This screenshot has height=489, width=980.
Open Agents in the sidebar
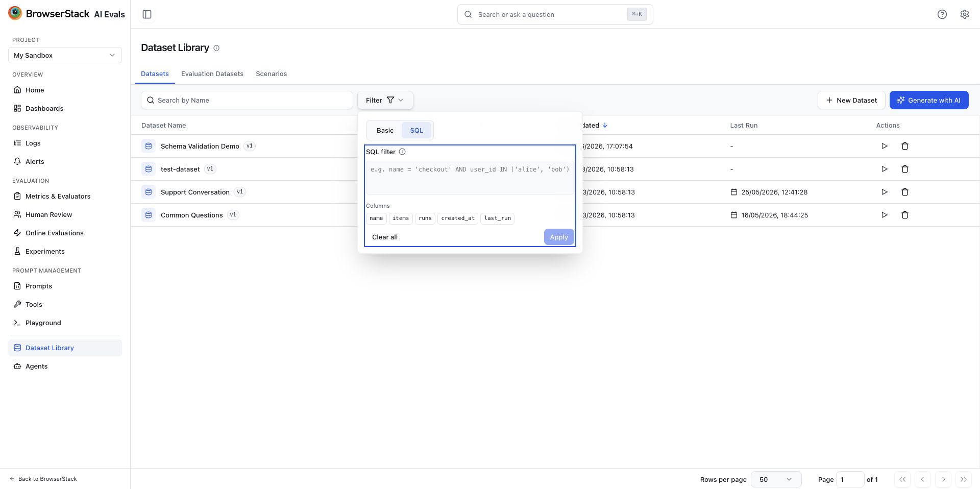pos(65,366)
